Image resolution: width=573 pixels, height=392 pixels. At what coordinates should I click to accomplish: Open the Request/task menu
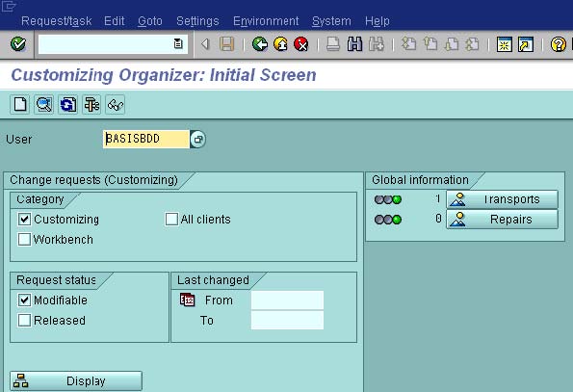pos(56,21)
